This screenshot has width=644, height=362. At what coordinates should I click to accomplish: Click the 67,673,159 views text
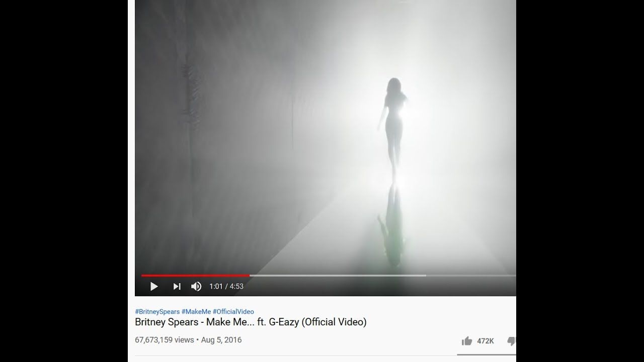[164, 340]
